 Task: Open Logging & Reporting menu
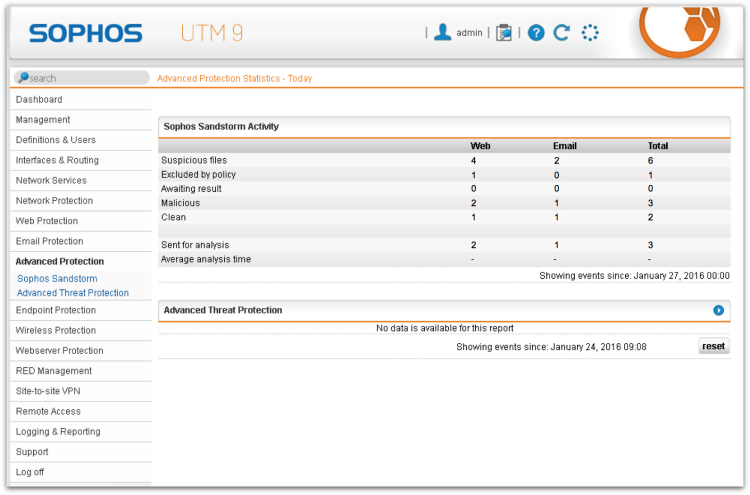pos(80,431)
